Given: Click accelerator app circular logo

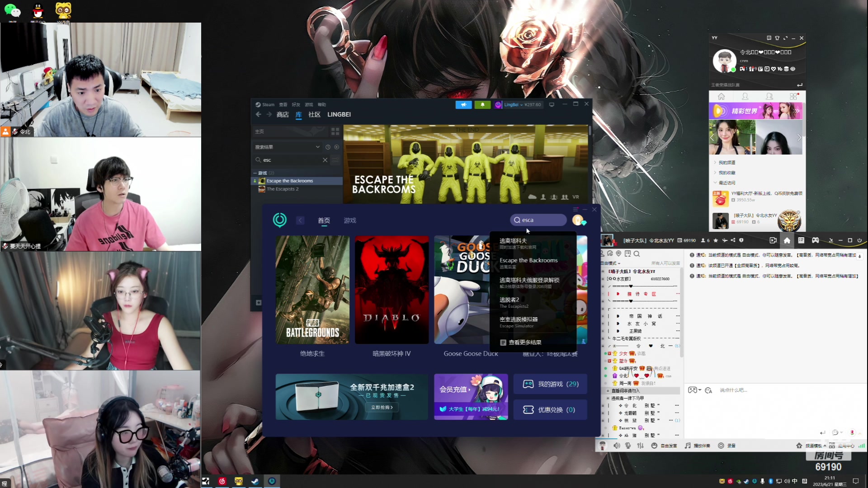Looking at the screenshot, I should [280, 220].
